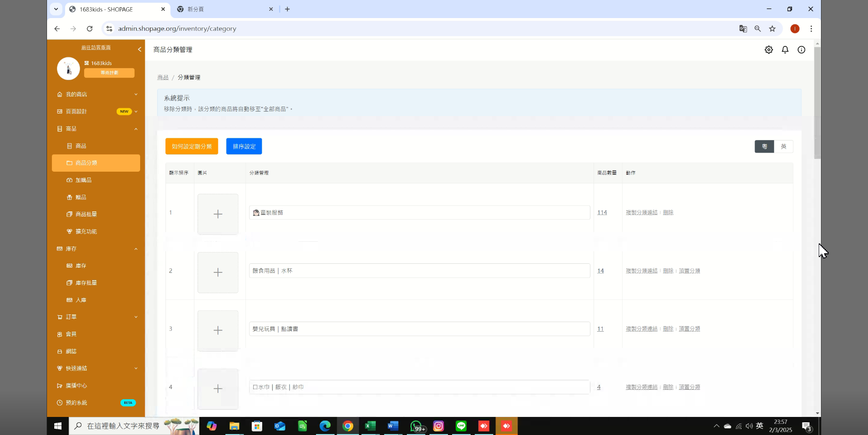
Task: Add image for 童裝服飾 category
Action: coord(218,214)
